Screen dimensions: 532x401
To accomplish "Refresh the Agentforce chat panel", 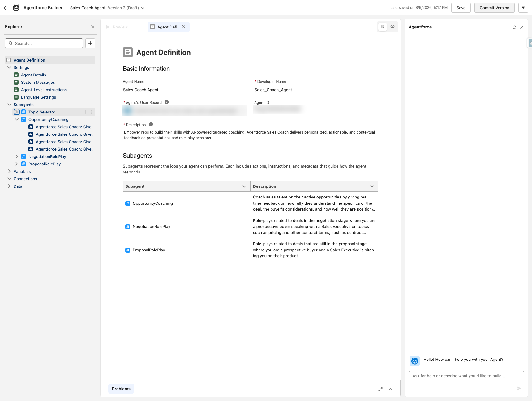I will point(514,27).
